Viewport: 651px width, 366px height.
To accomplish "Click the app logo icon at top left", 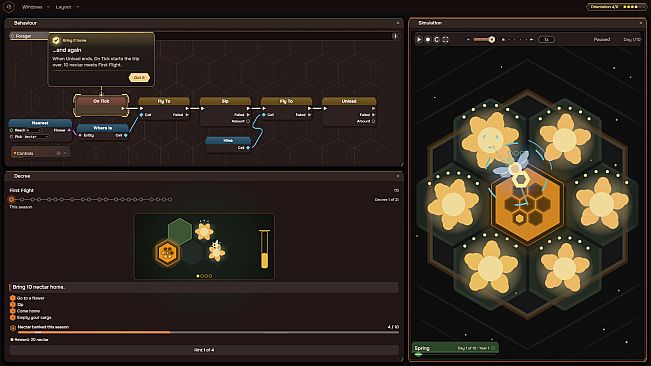I will (x=9, y=7).
